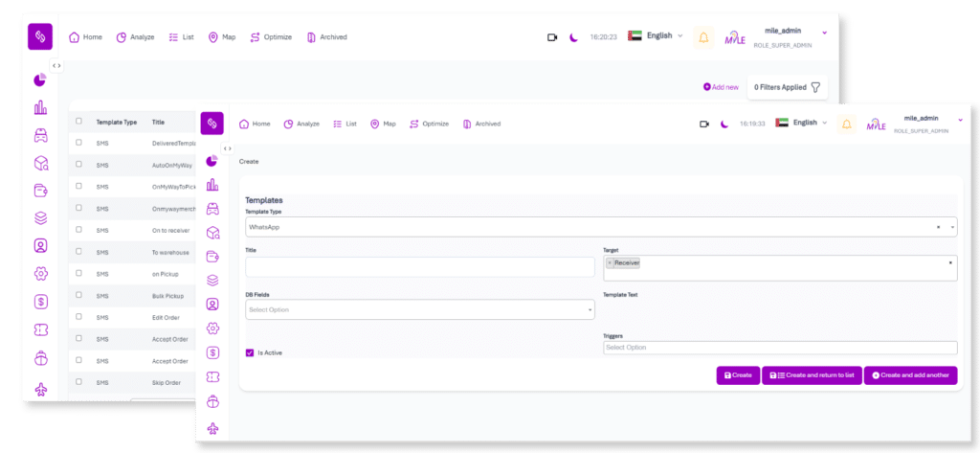The image size is (980, 453).
Task: Open the wallet icon in front window sidebar
Action: click(x=212, y=257)
